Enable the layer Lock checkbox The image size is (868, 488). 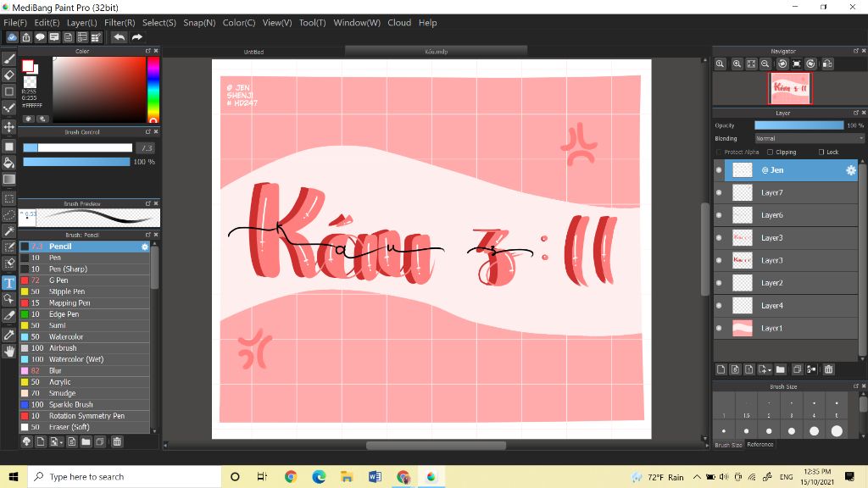click(821, 152)
